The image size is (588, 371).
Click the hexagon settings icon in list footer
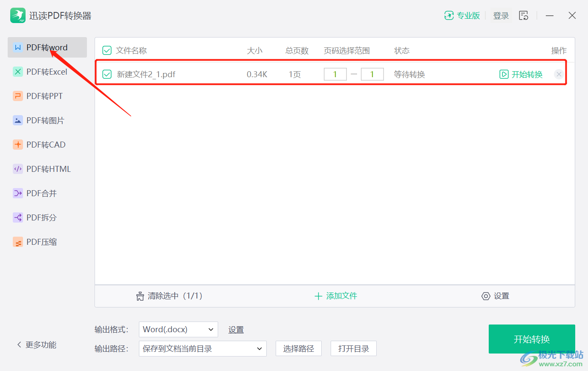[486, 296]
